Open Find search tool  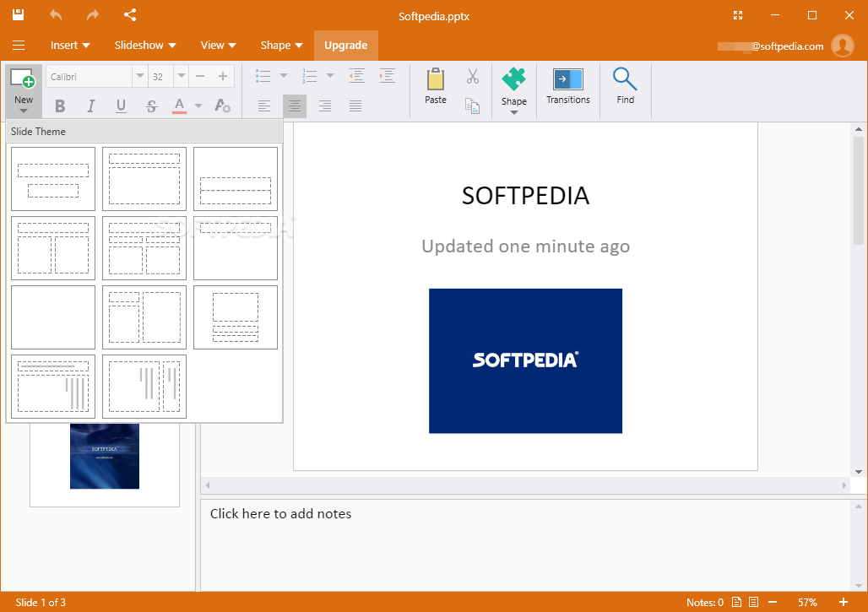625,86
